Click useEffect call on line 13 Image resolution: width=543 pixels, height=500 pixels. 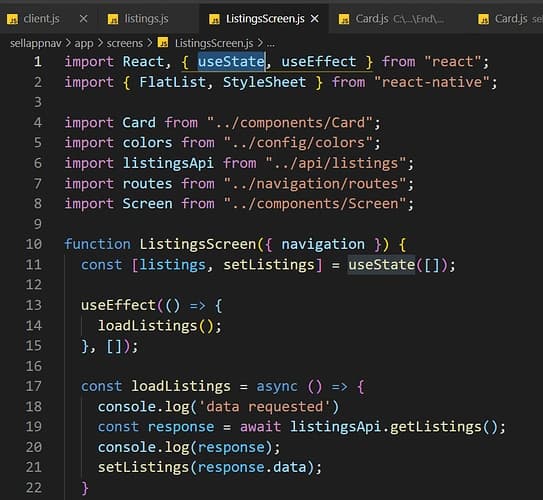118,305
